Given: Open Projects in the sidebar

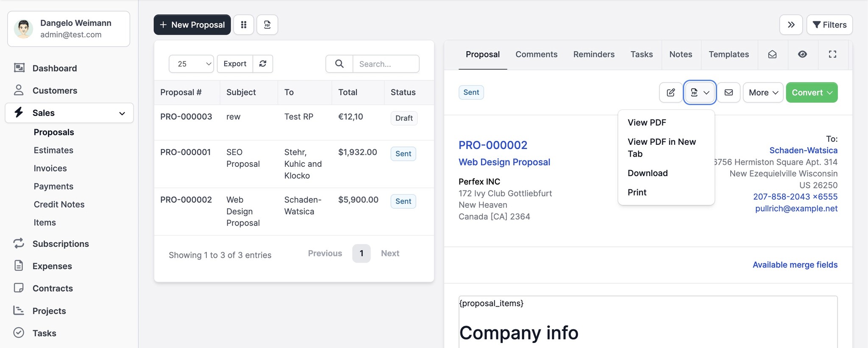Looking at the screenshot, I should pos(49,311).
